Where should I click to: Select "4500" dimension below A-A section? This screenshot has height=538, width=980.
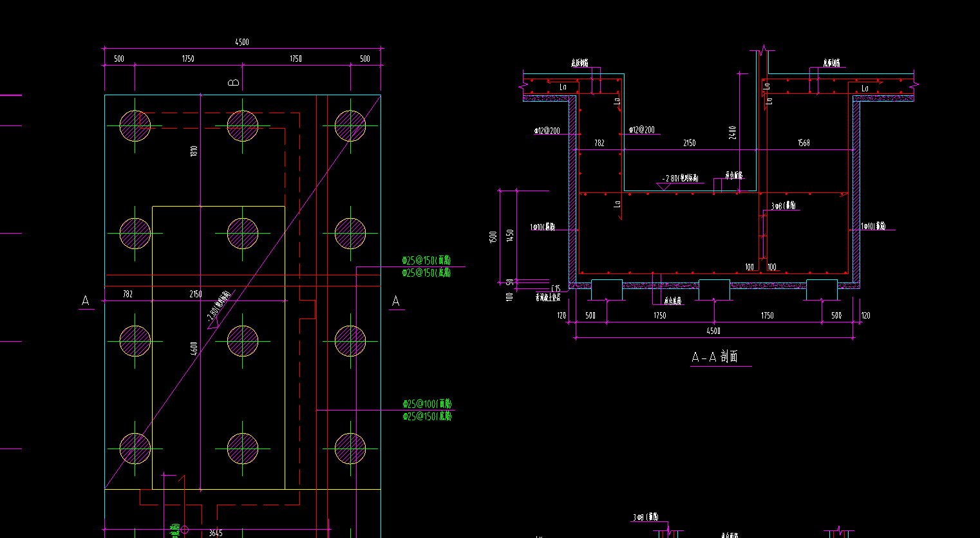point(713,331)
